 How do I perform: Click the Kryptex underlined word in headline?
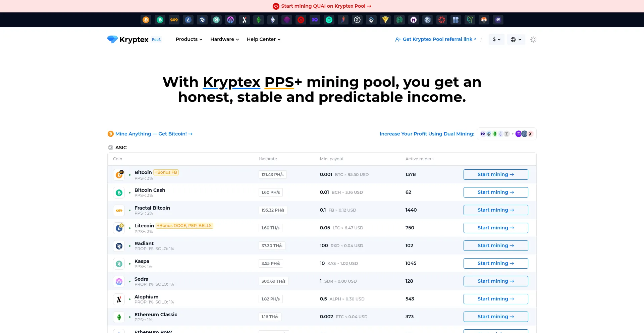[x=232, y=82]
